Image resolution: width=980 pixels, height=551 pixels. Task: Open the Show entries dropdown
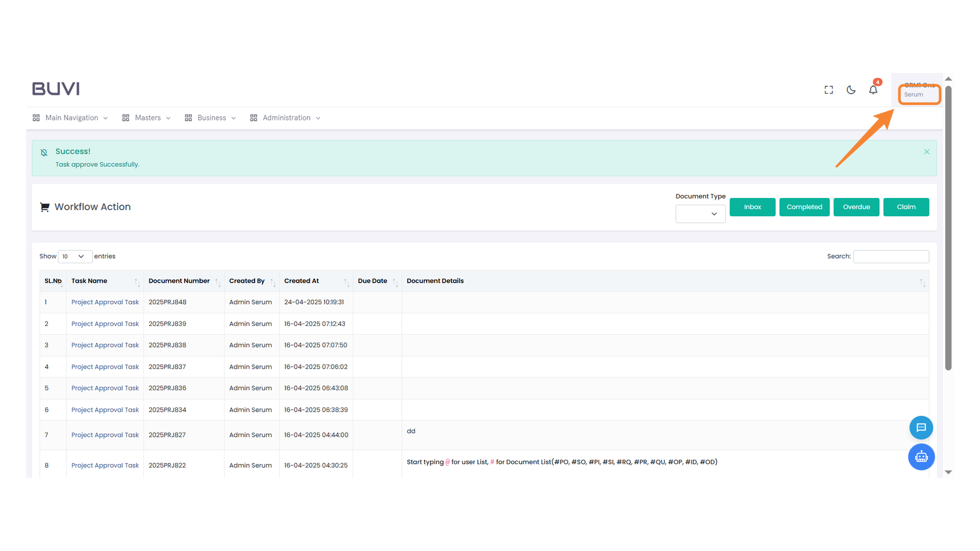(x=75, y=256)
